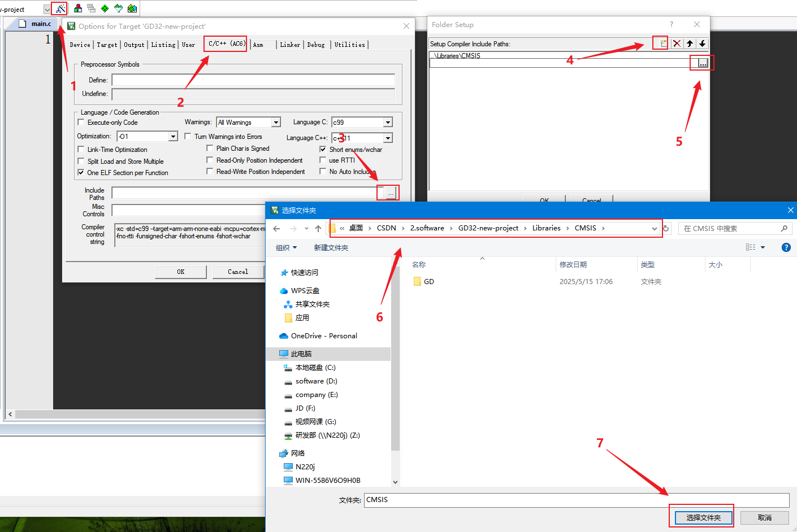Viewport: 797px width, 532px height.
Task: Switch to the Device tab
Action: click(x=80, y=45)
